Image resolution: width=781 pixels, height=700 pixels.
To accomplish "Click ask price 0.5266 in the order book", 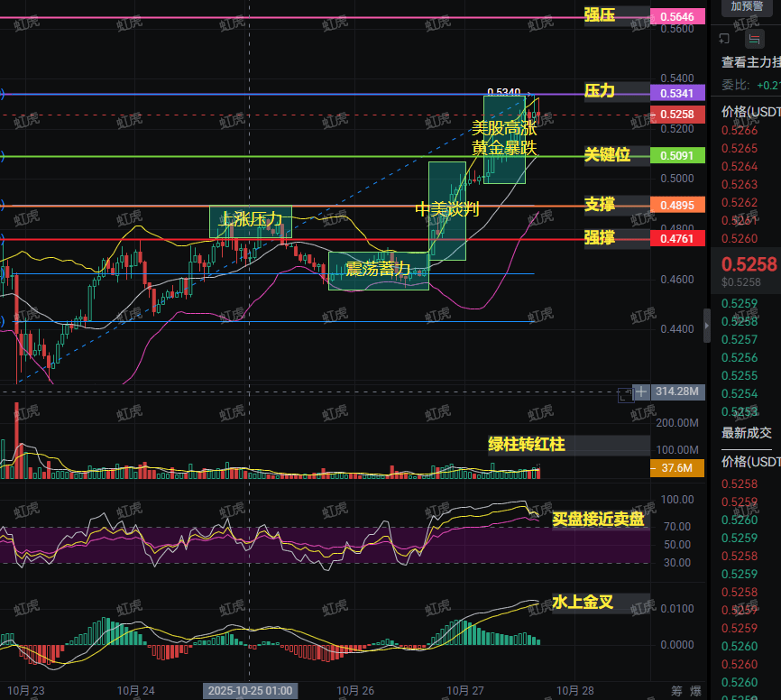I will pos(740,131).
